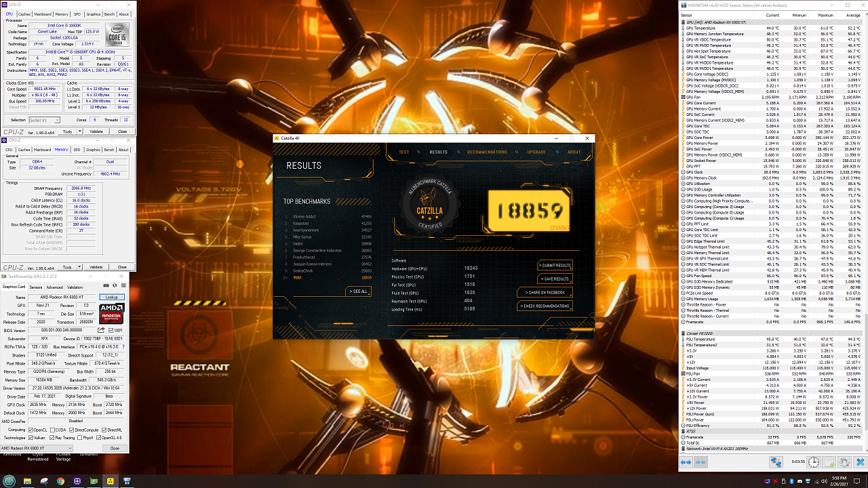868x488 pixels.
Task: Open File Explorer in the taskbar
Action: (27, 481)
